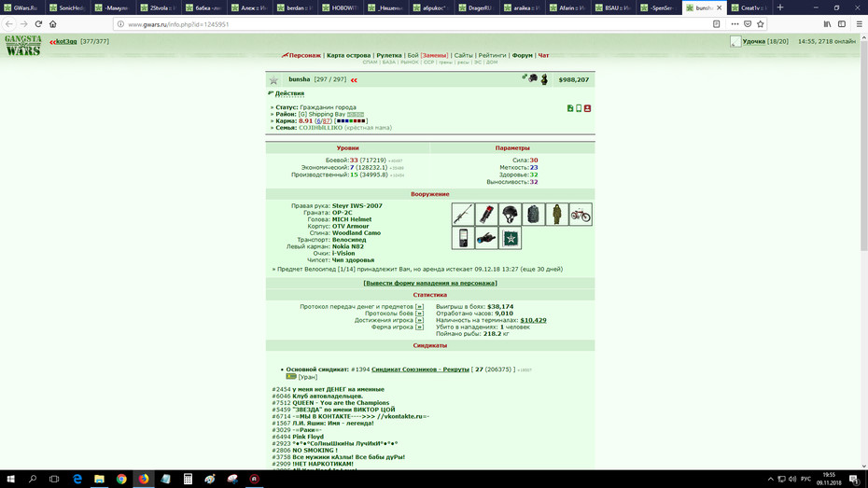Switch to the GWars.Ru browser tab
Viewport: 868px width, 488px height.
[x=21, y=7]
